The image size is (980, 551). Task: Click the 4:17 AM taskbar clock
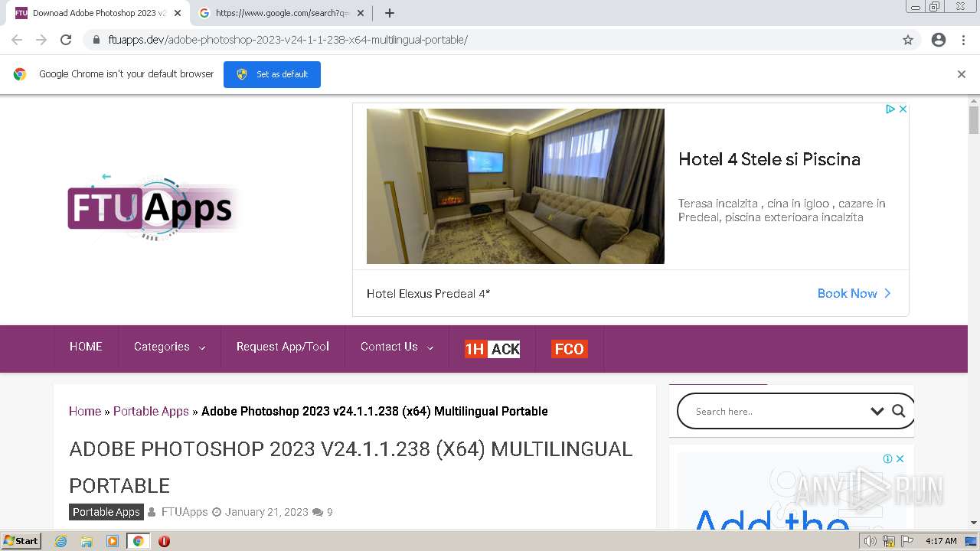point(941,541)
